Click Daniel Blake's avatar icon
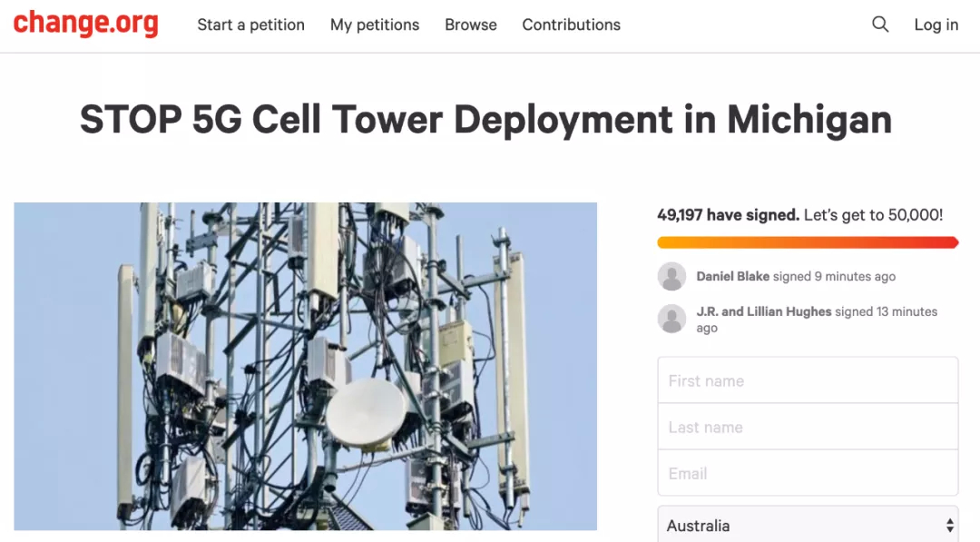 pos(671,276)
